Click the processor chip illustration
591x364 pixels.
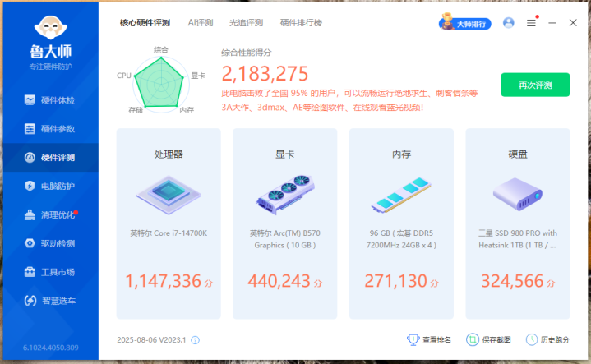click(x=169, y=195)
